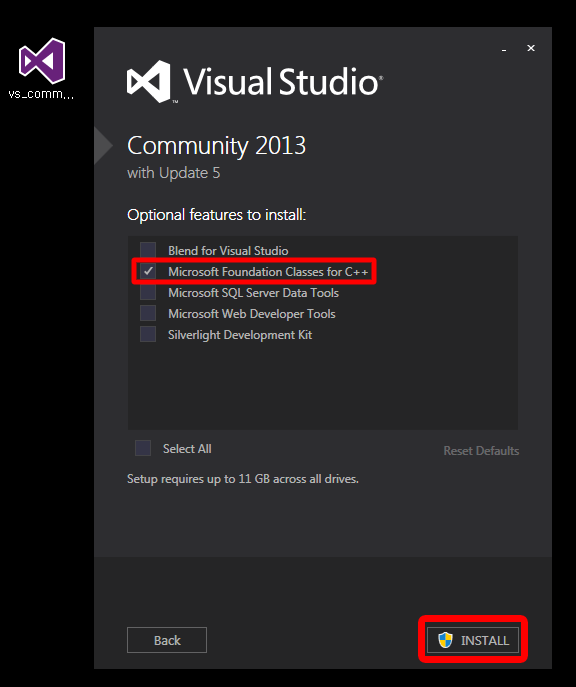
Task: Click the Reset Defaults link
Action: (481, 450)
